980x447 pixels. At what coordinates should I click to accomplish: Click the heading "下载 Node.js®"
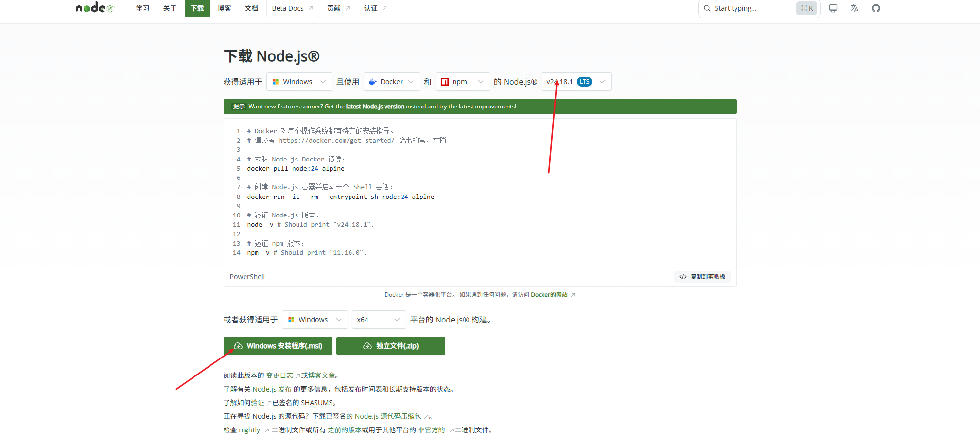(272, 56)
